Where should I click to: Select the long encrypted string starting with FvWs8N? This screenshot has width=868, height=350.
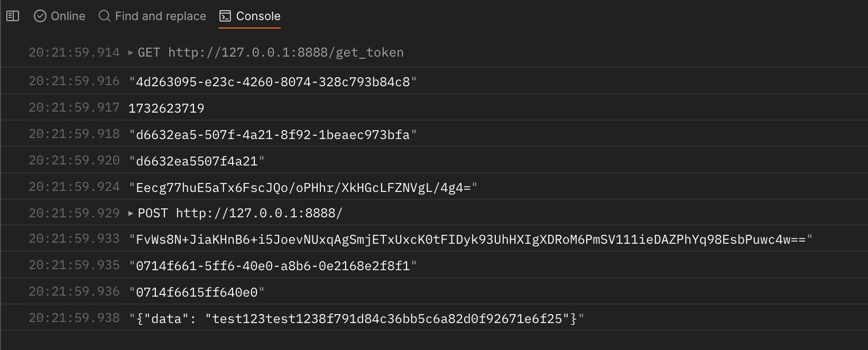470,238
